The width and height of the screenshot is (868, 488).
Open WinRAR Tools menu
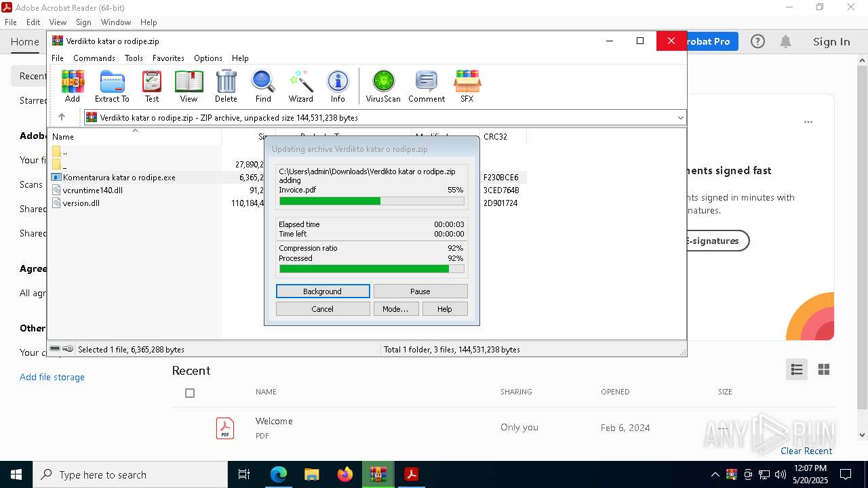134,58
